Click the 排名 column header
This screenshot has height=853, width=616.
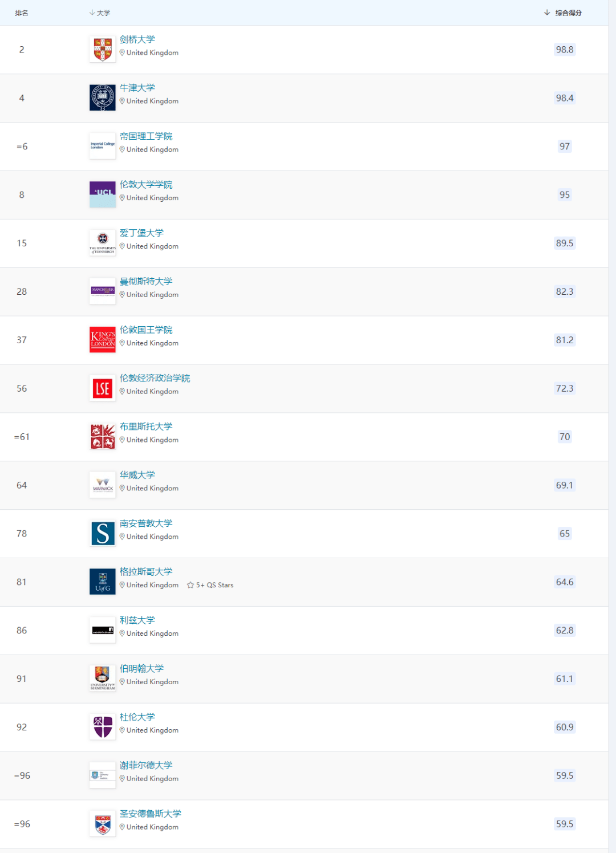(x=22, y=13)
